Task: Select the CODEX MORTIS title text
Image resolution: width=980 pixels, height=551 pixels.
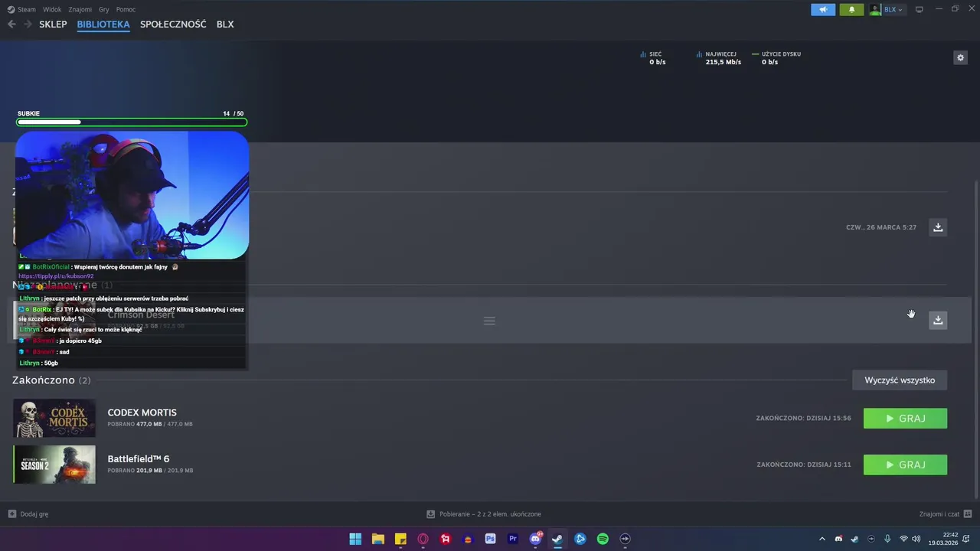Action: (x=142, y=412)
